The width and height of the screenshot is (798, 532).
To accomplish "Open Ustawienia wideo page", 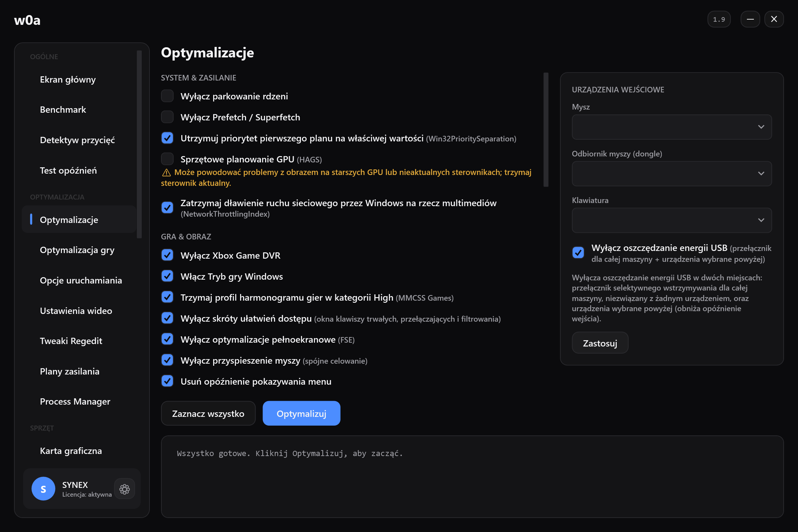I will (79, 311).
